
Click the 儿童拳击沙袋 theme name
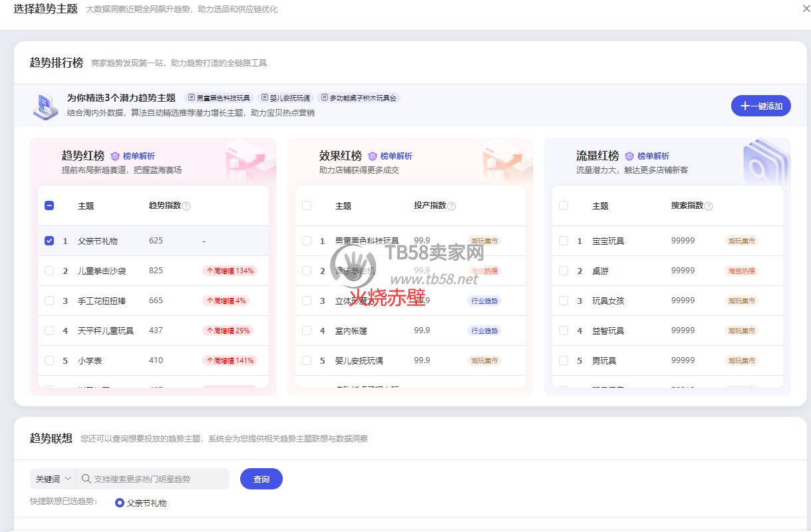(102, 271)
